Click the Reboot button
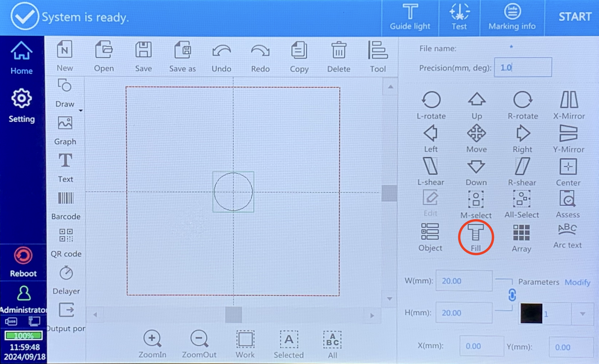 coord(23,262)
